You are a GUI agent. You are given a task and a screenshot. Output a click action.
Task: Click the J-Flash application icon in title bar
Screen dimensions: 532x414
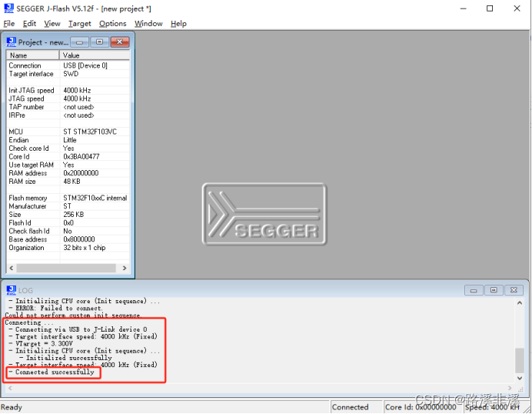tap(8, 8)
